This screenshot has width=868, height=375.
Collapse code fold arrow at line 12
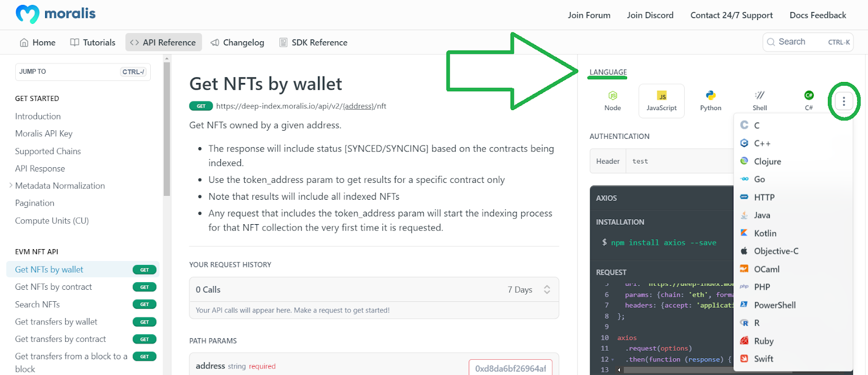(x=613, y=360)
